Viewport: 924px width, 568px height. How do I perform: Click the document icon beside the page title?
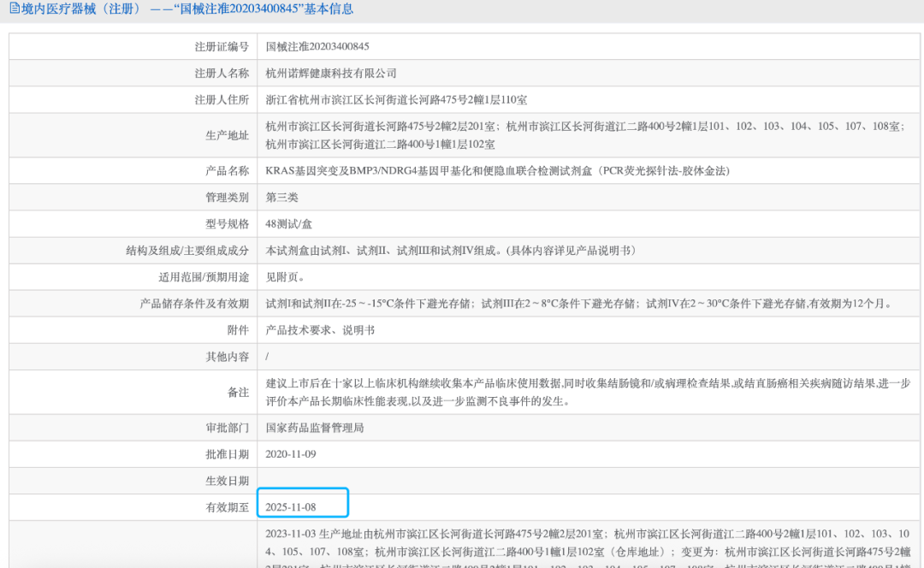coord(15,9)
